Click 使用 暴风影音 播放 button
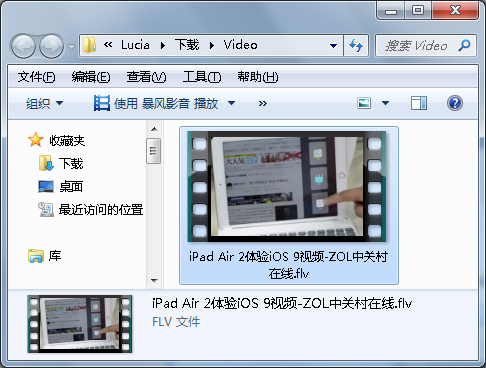This screenshot has height=368, width=486. pos(156,103)
